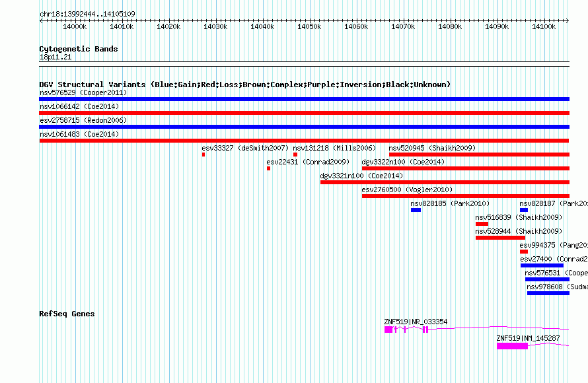Click the nsv978608 variant label

[557, 287]
